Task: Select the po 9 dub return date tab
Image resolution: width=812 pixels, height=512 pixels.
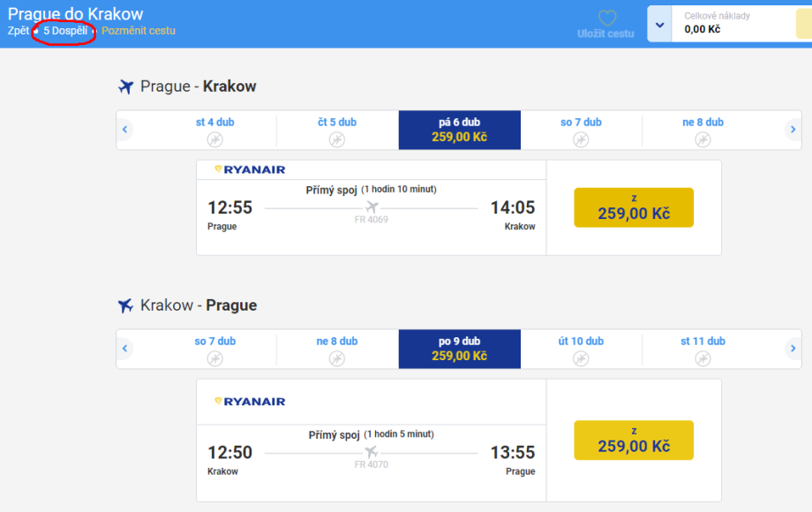Action: (x=459, y=349)
